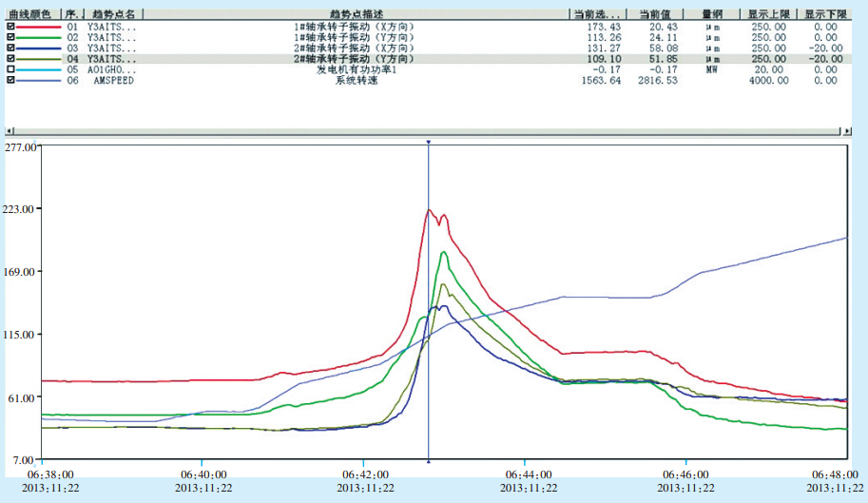
Task: Select the red line color swatch of row 01
Action: point(38,27)
